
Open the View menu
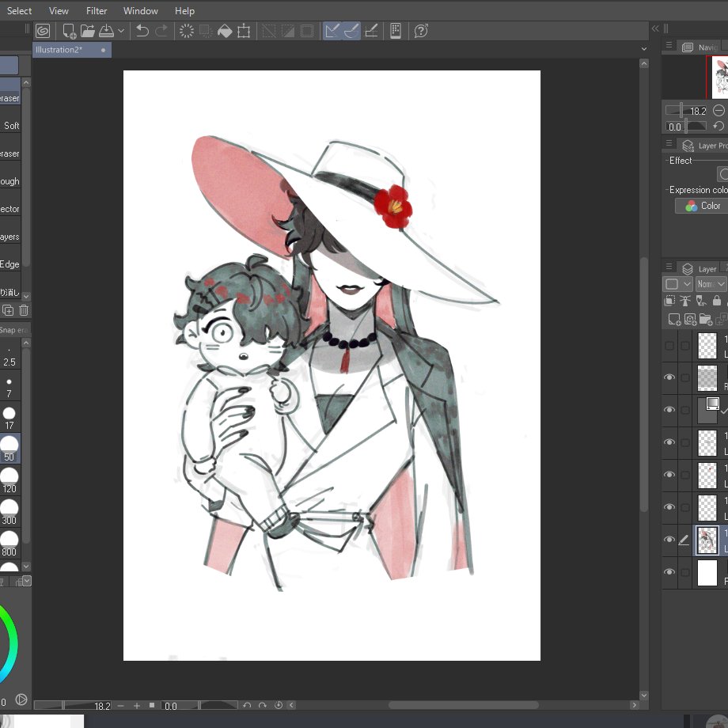pos(59,10)
